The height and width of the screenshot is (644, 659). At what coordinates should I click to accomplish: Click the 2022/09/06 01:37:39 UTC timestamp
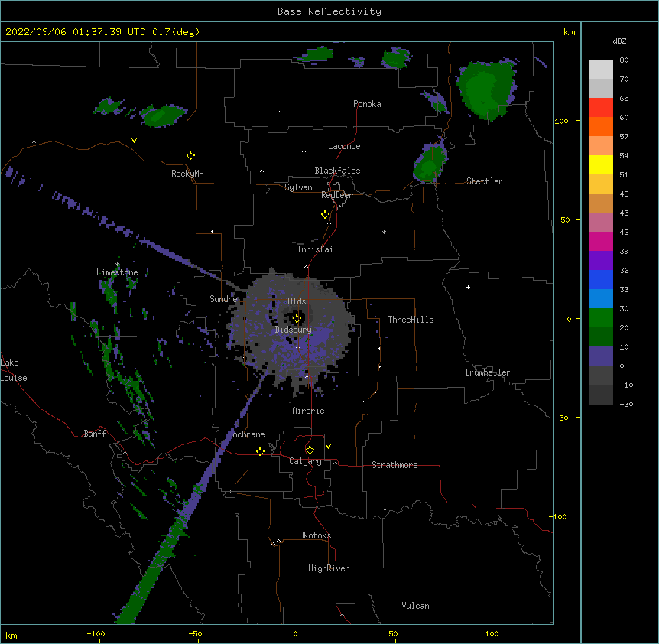pos(102,32)
